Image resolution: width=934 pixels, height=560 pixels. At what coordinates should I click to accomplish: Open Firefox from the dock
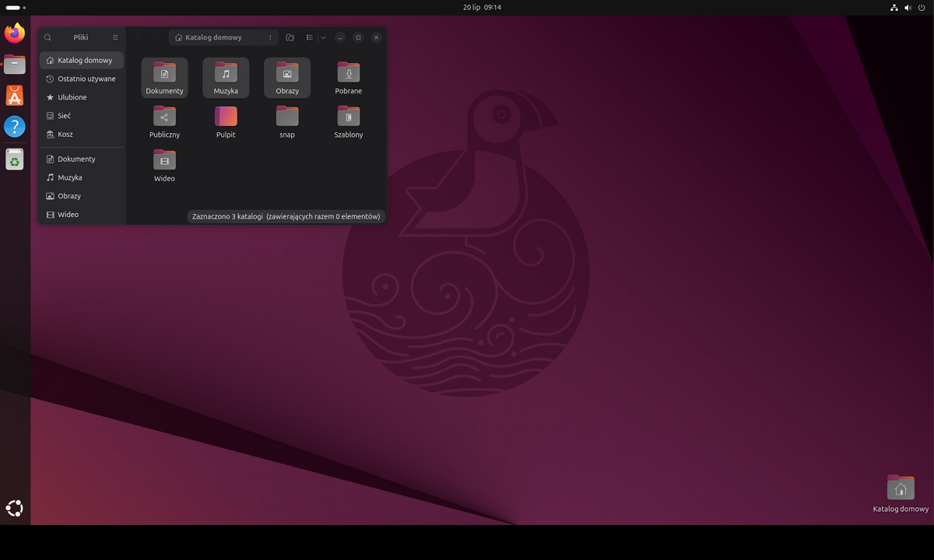14,33
